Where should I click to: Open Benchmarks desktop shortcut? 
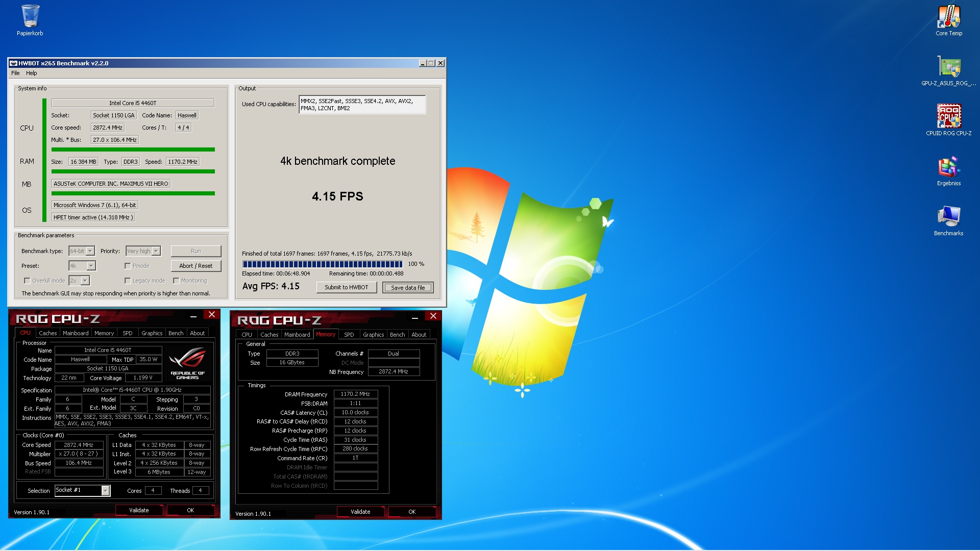949,220
